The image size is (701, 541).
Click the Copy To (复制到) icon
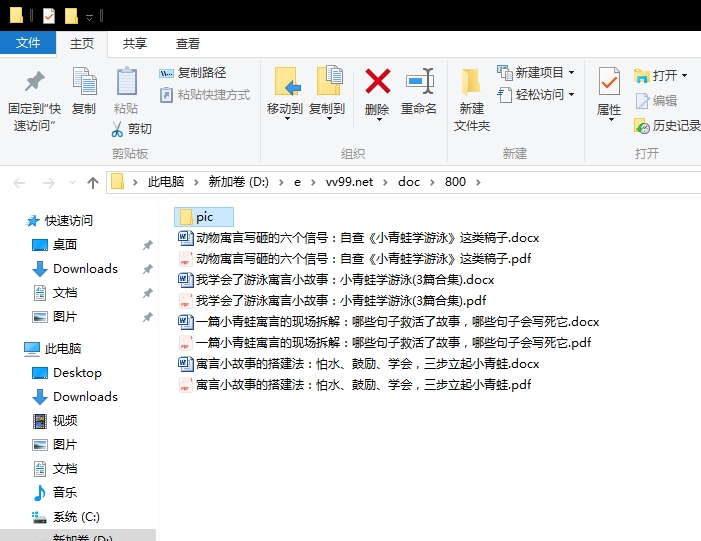pos(329,80)
